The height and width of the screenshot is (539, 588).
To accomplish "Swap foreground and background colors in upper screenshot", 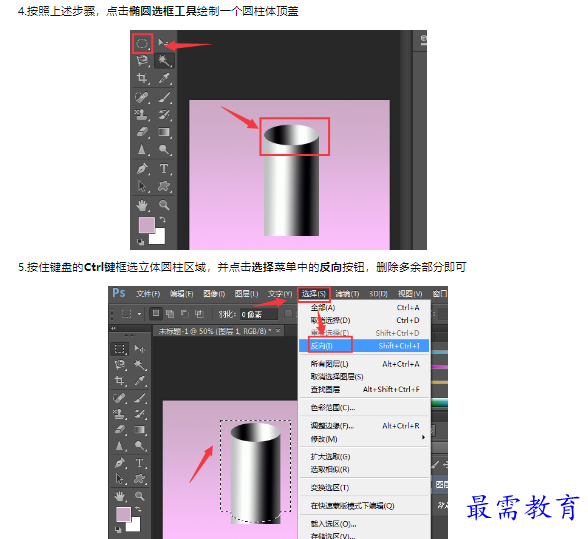I will pos(162,219).
